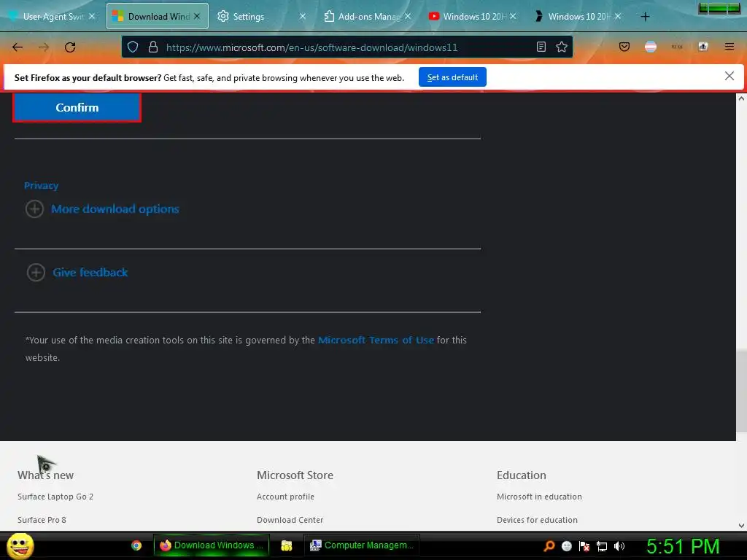
Task: Click the forward navigation arrow
Action: [x=44, y=47]
